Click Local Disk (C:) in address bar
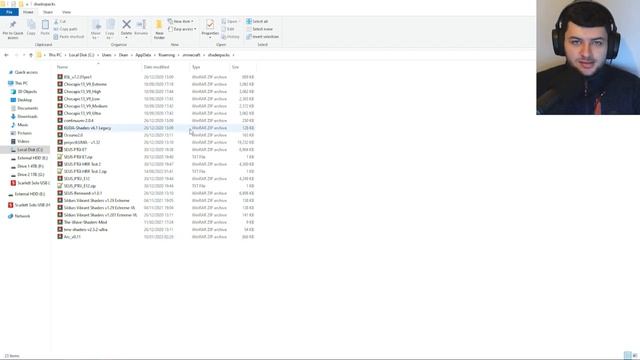 tap(81, 55)
